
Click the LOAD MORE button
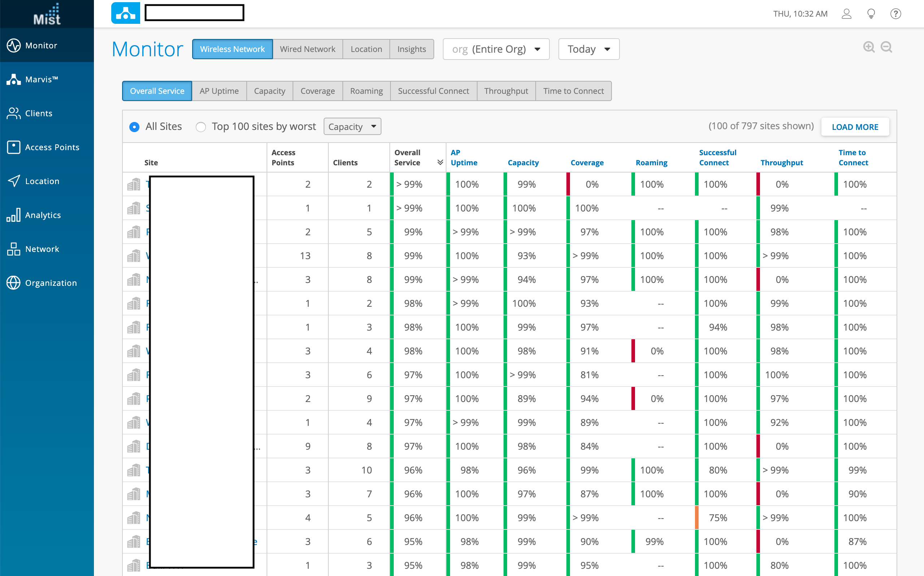(x=855, y=127)
